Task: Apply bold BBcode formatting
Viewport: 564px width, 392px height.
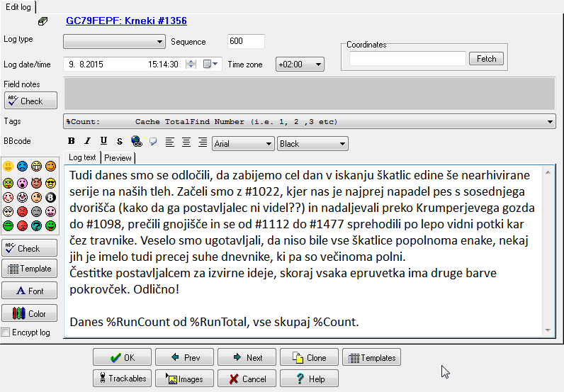Action: [x=72, y=141]
